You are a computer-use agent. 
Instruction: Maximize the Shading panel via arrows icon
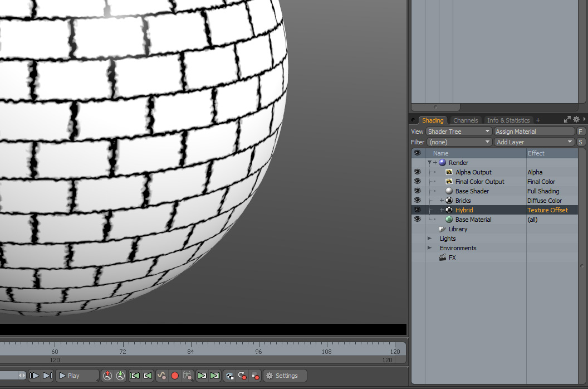pos(567,119)
